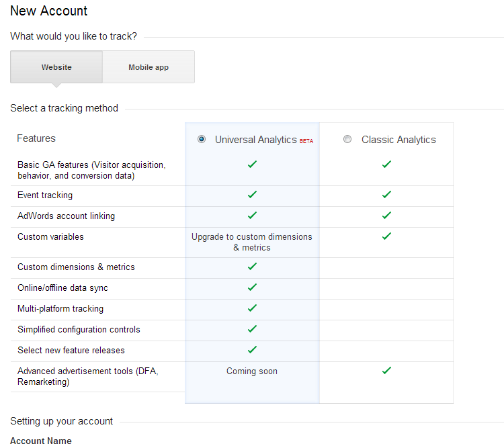Select the Universal Analytics radio button
This screenshot has width=504, height=448.
click(x=202, y=139)
